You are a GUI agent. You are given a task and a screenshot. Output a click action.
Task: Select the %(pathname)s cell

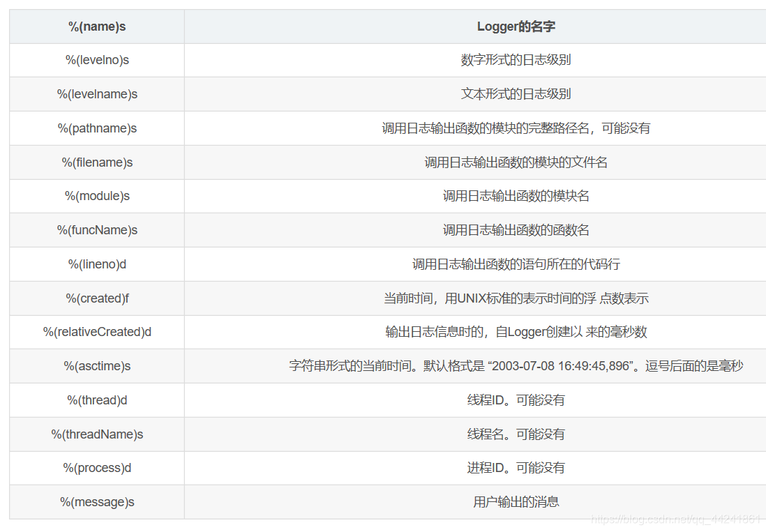click(x=97, y=128)
